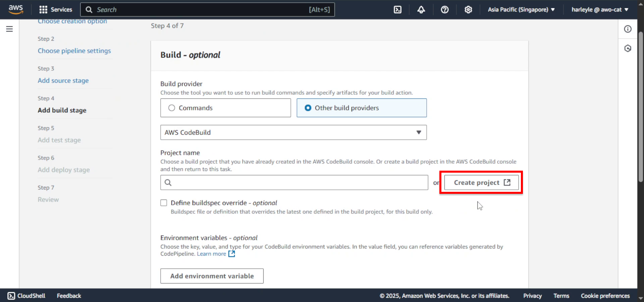Click the magnifier icon in the Project name field
Image resolution: width=644 pixels, height=302 pixels.
(x=168, y=182)
